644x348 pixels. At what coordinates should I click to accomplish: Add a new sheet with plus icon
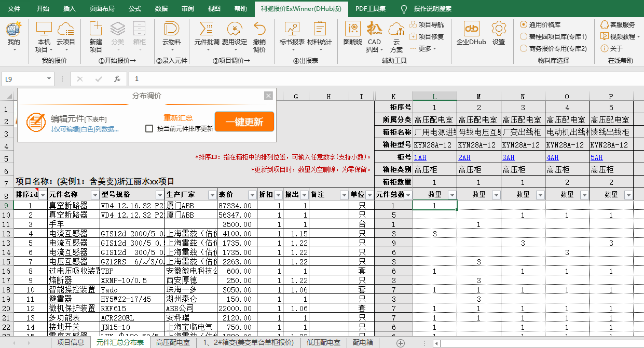pyautogui.click(x=400, y=343)
